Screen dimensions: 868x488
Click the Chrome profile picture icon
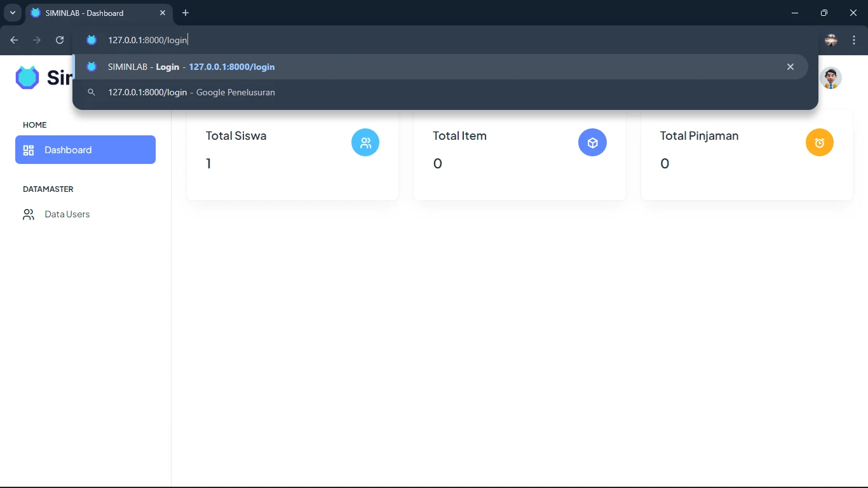(x=831, y=40)
